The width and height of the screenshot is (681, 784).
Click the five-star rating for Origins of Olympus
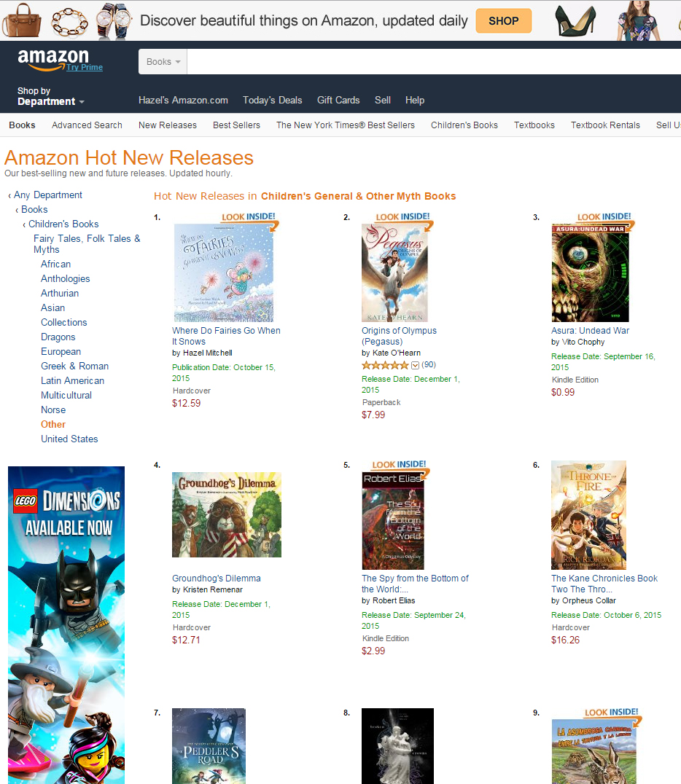[x=385, y=366]
